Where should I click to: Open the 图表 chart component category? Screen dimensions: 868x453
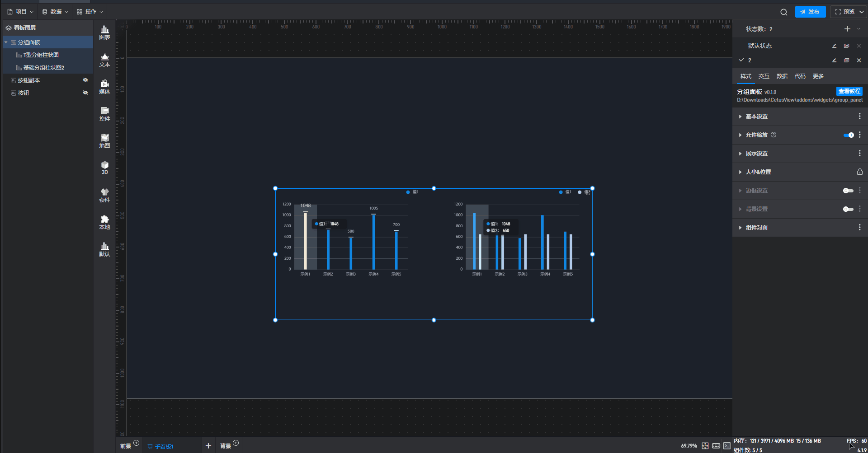click(104, 33)
